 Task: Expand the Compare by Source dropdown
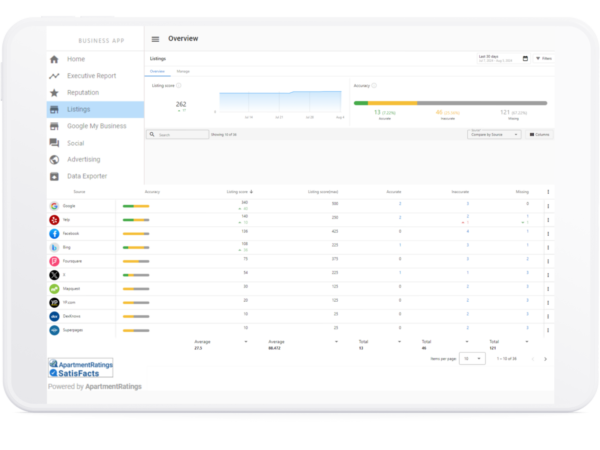[x=495, y=134]
